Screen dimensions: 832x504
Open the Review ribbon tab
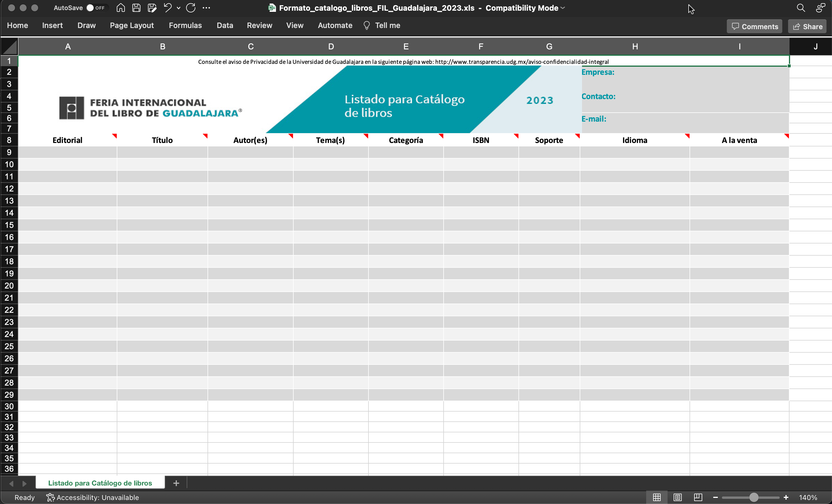point(259,25)
